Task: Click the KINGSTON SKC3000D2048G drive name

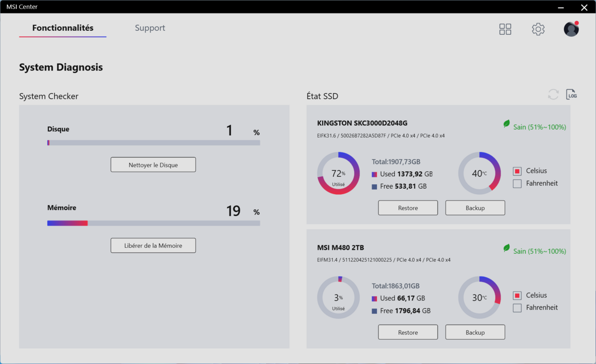Action: pyautogui.click(x=362, y=123)
